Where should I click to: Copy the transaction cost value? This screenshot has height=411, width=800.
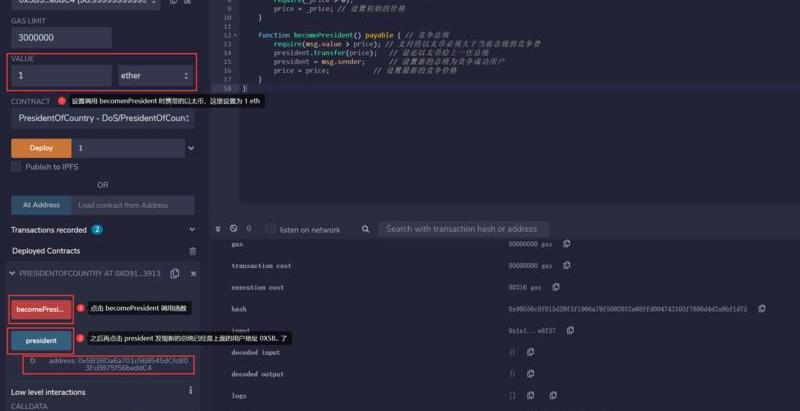[x=566, y=265]
